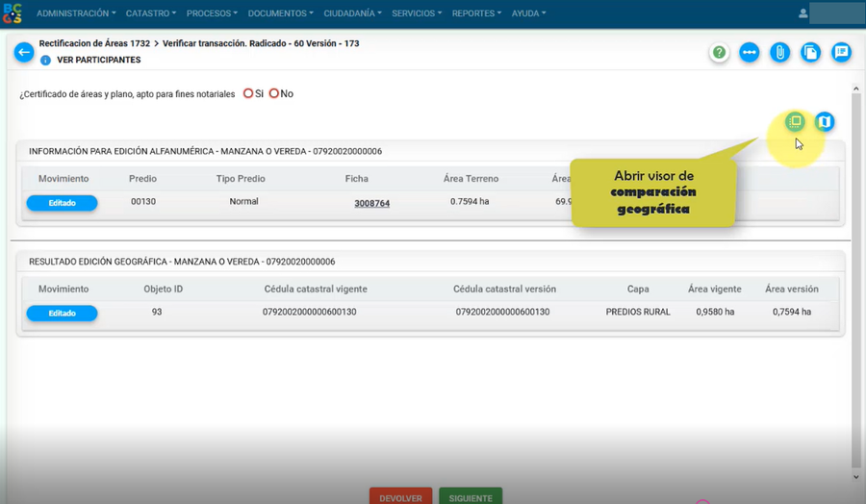Expand the Administración dropdown menu

[76, 13]
